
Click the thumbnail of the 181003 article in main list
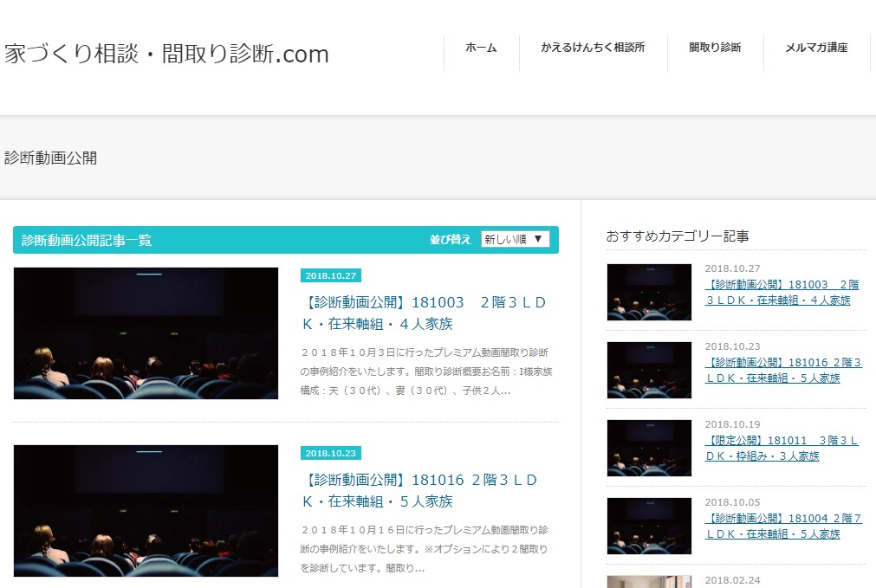146,333
